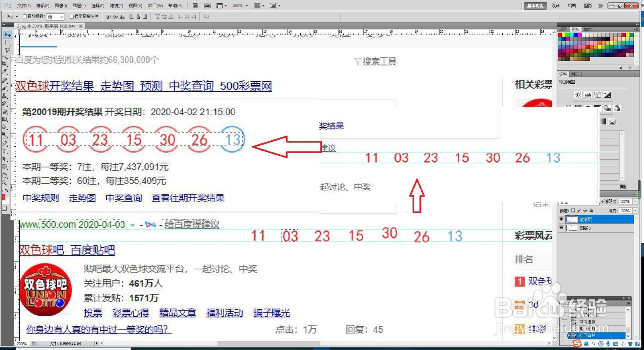Open Sogou soft keyboard icon
Image resolution: width=644 pixels, height=350 pixels.
(x=615, y=344)
